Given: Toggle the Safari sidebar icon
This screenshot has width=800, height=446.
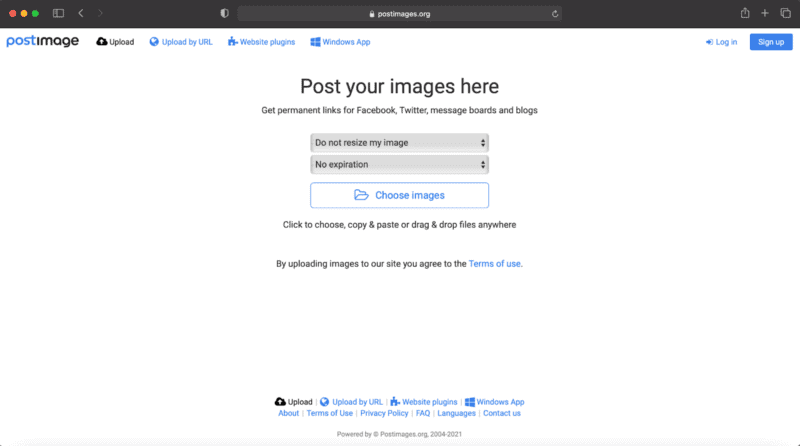Looking at the screenshot, I should coord(59,13).
